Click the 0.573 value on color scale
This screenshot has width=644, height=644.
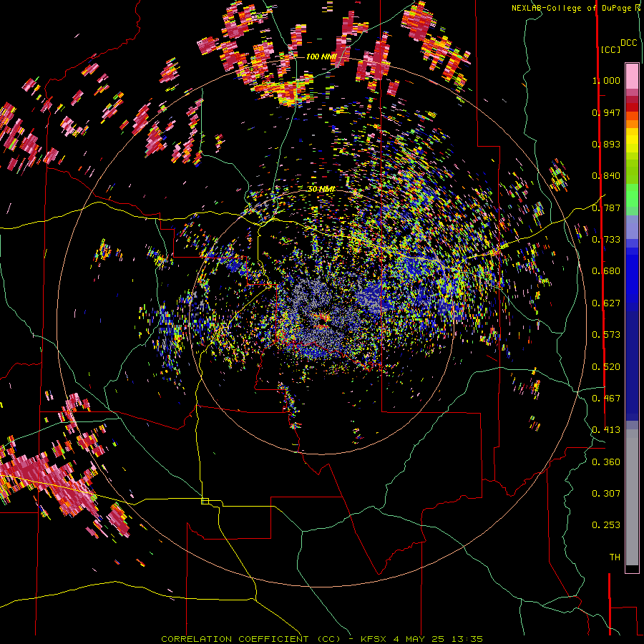tap(606, 335)
